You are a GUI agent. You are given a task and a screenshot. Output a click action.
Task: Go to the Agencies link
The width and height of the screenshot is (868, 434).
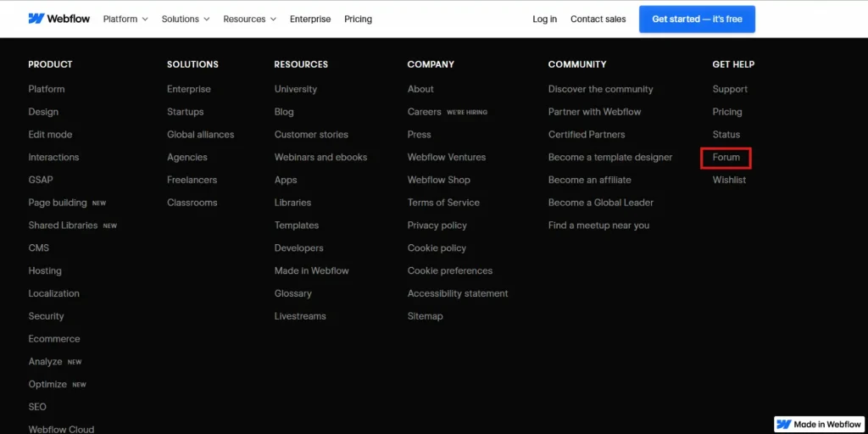point(187,157)
